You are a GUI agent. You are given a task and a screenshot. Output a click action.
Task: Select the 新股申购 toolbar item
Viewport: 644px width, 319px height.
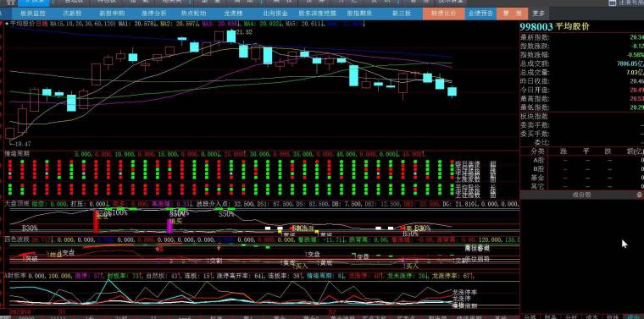point(111,14)
